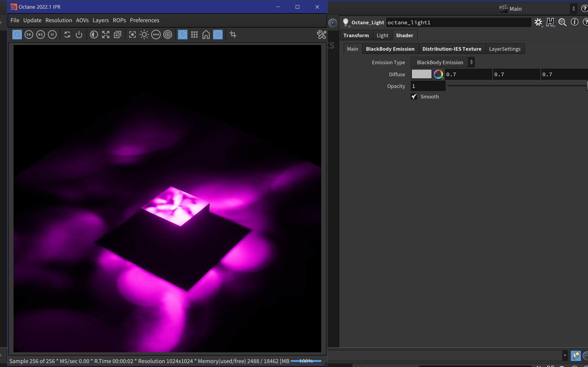Click the Diffuse gray color swatch
588x367 pixels.
(x=421, y=74)
